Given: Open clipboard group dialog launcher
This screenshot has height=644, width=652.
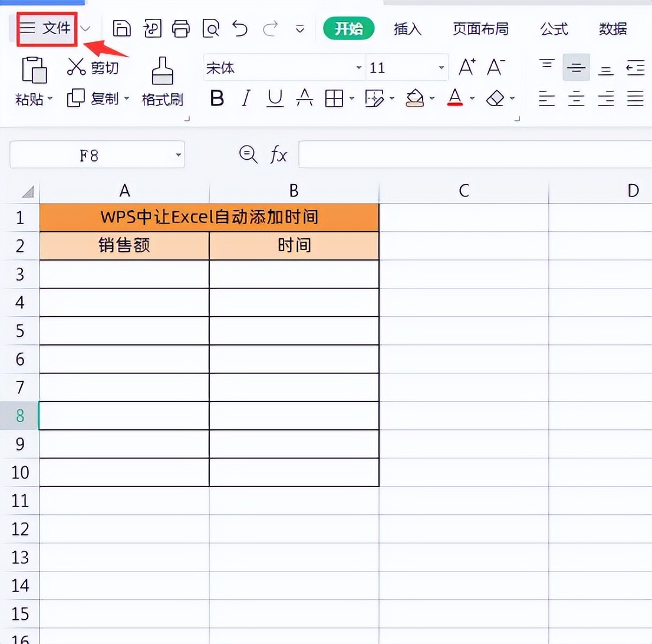Looking at the screenshot, I should pyautogui.click(x=187, y=119).
